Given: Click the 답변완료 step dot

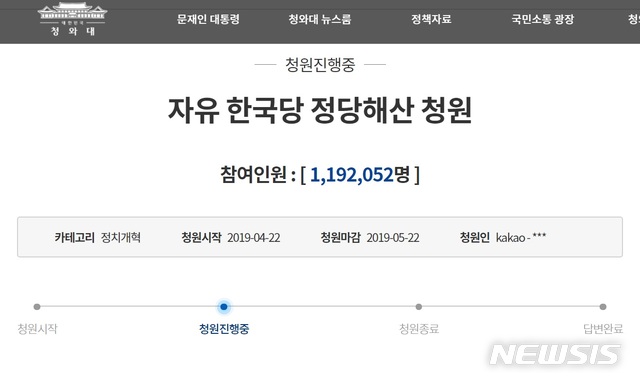Looking at the screenshot, I should coord(603,307).
